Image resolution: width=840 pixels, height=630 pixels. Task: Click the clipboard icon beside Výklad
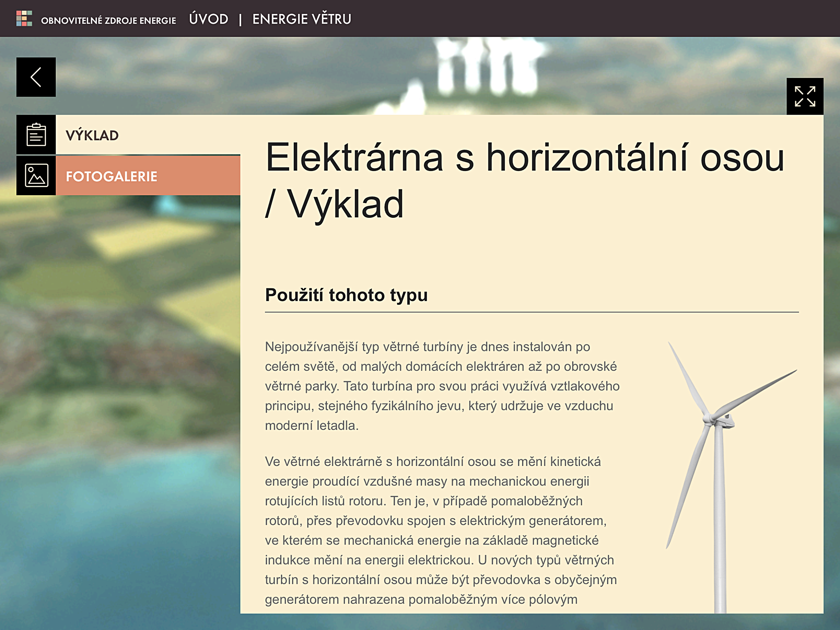(x=36, y=135)
